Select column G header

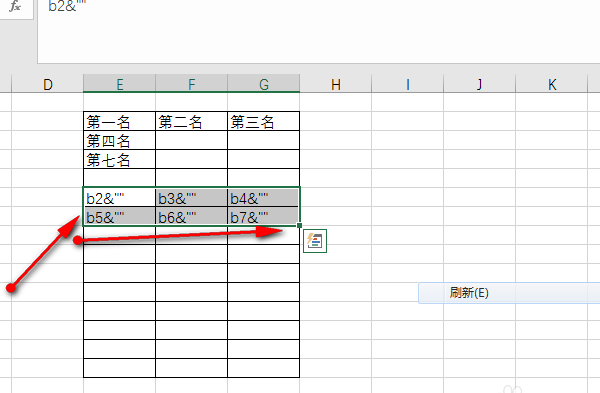click(x=264, y=84)
